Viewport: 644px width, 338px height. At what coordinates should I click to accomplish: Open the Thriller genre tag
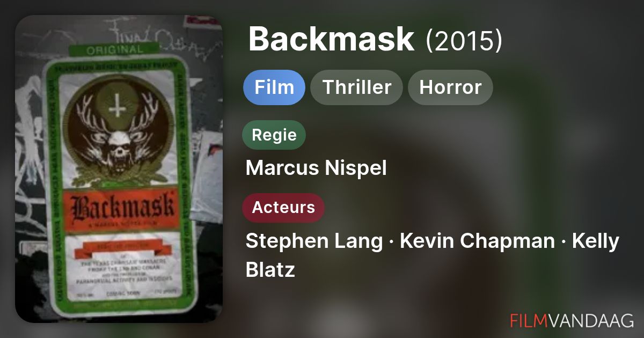[357, 87]
